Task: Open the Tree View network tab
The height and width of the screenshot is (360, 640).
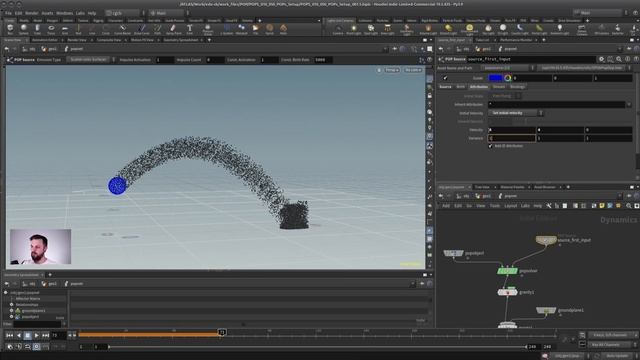Action: tap(482, 187)
